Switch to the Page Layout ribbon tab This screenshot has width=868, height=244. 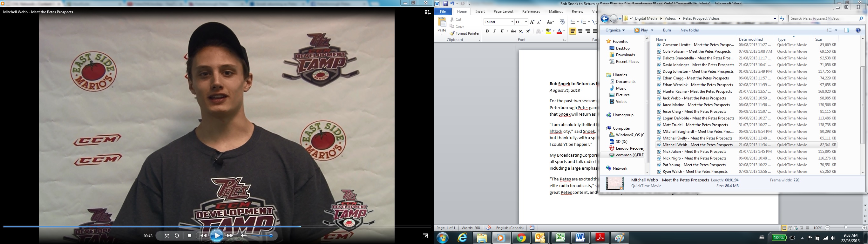point(503,11)
